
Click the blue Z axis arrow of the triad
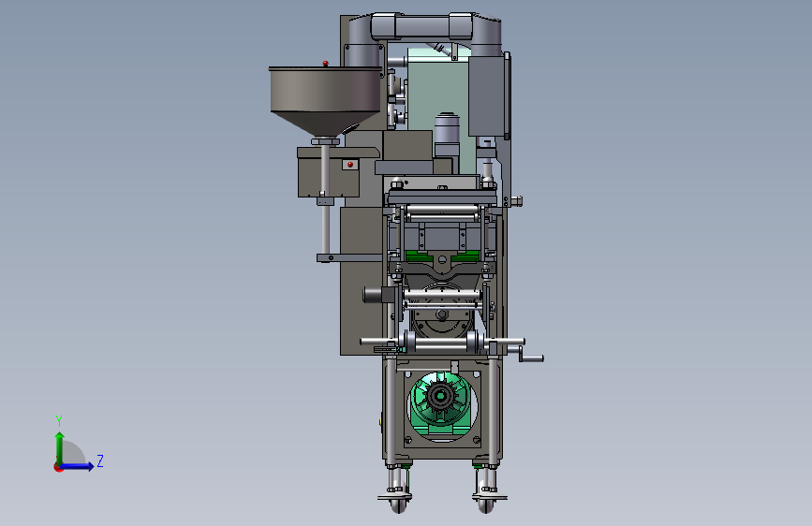click(x=77, y=466)
